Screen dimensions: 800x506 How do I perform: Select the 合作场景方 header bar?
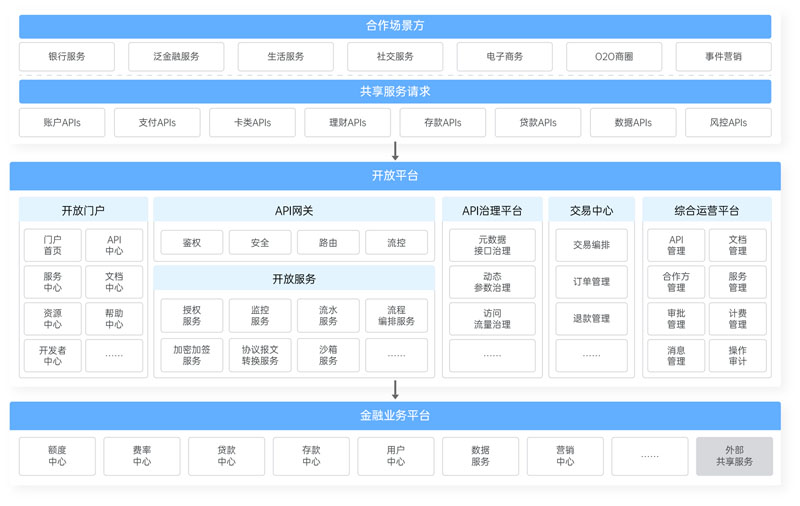click(x=395, y=26)
